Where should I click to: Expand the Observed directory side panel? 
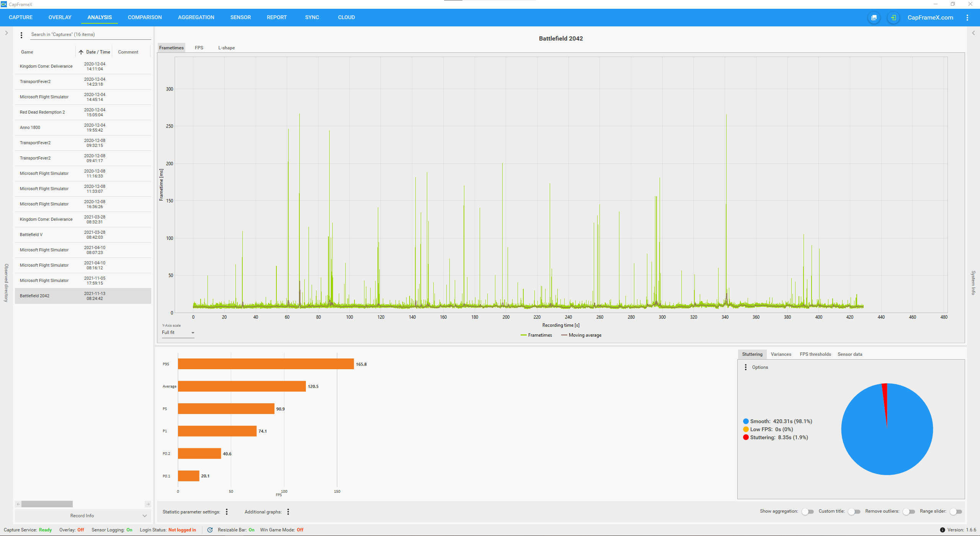(x=7, y=33)
